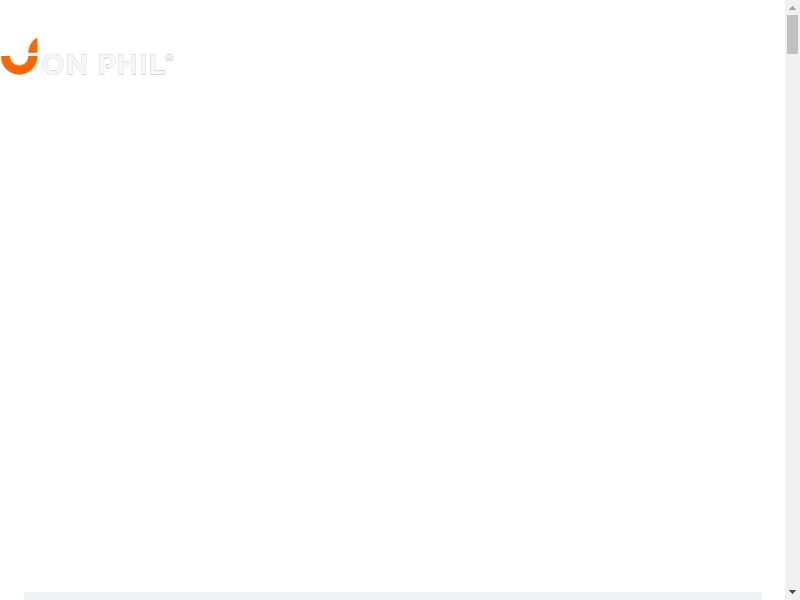Click the letter L in PHIL
The height and width of the screenshot is (600, 800).
158,65
